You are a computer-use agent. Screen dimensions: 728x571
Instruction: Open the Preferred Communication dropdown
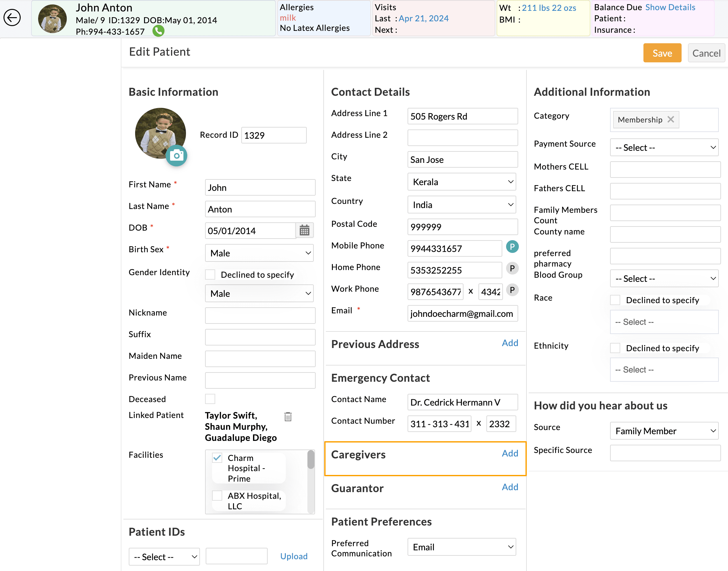tap(461, 547)
